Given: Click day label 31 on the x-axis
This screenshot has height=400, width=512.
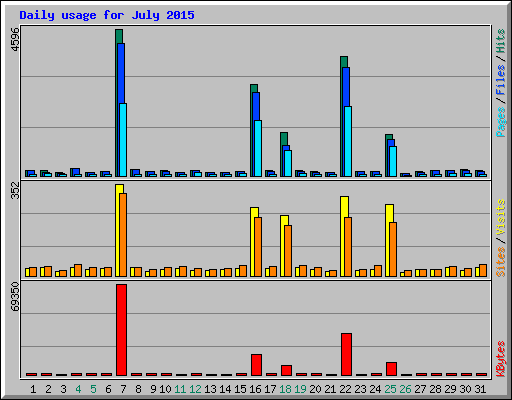Looking at the screenshot, I should [x=480, y=389].
